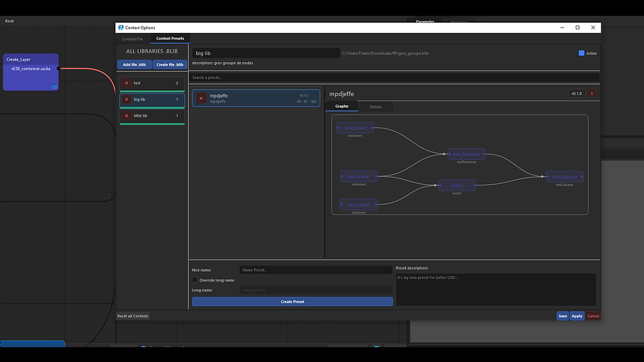This screenshot has width=644, height=362.
Task: Click the Search a preset field
Action: [x=394, y=78]
